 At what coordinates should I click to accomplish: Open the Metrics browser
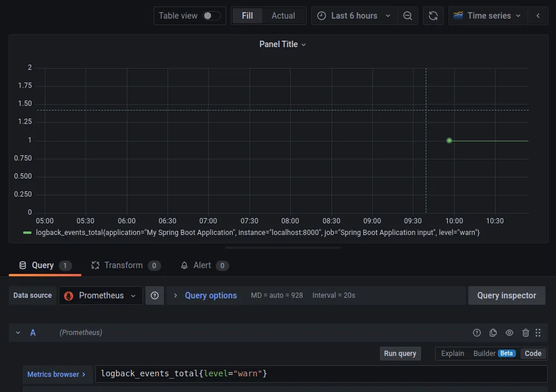point(57,375)
